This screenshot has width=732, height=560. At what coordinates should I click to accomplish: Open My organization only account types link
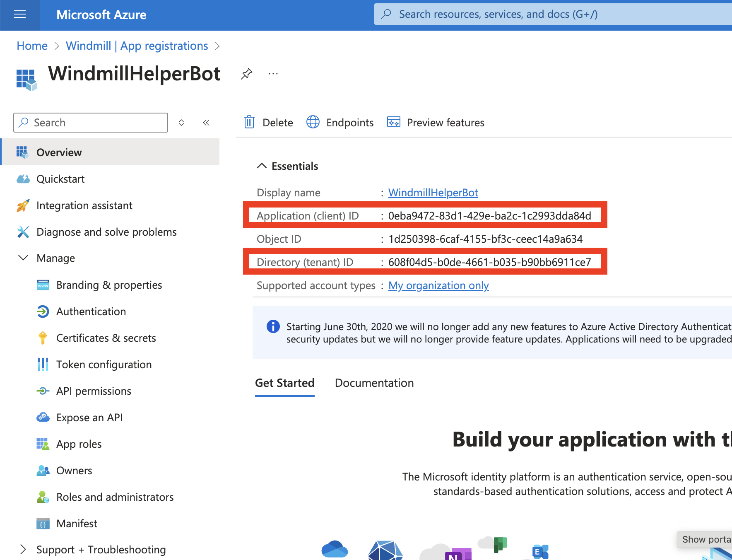pyautogui.click(x=438, y=285)
